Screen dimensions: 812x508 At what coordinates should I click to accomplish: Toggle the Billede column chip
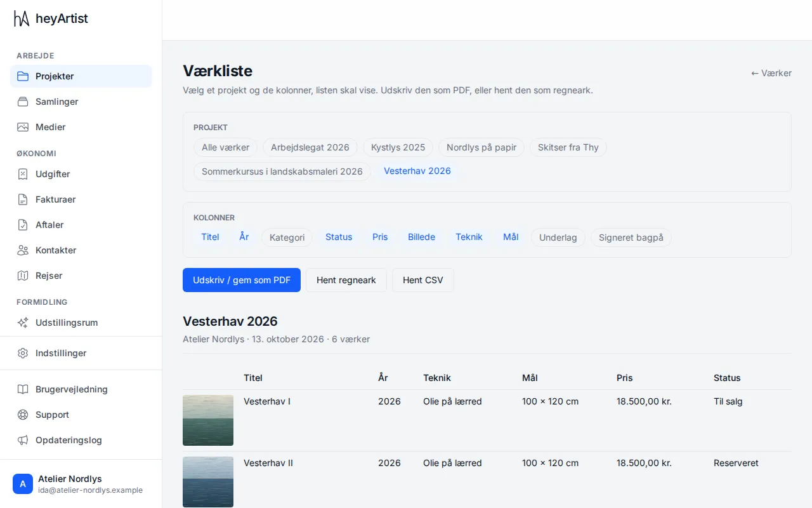pyautogui.click(x=421, y=237)
